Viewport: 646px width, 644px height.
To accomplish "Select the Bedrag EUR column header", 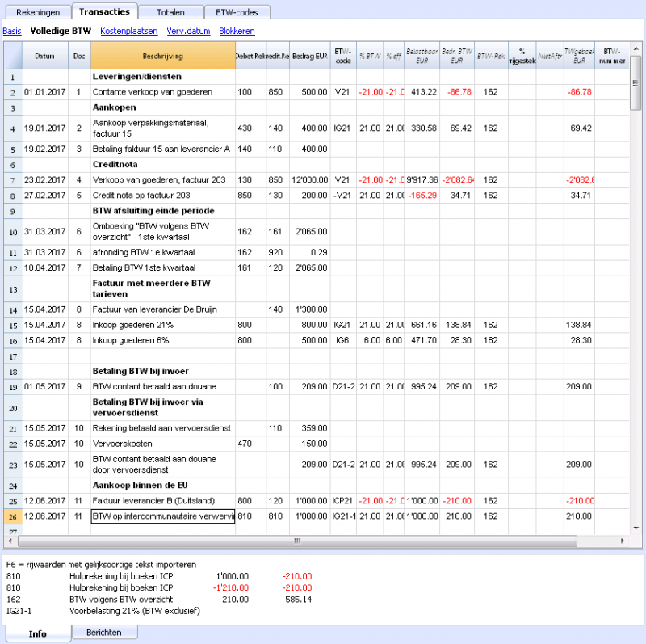I will [310, 56].
